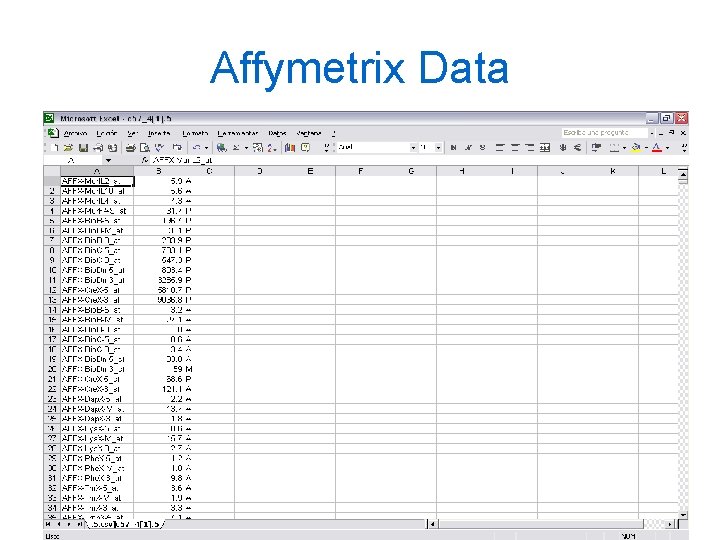Viewport: 720px width, 540px height.
Task: Open the Herramientas menu
Action: tap(238, 133)
